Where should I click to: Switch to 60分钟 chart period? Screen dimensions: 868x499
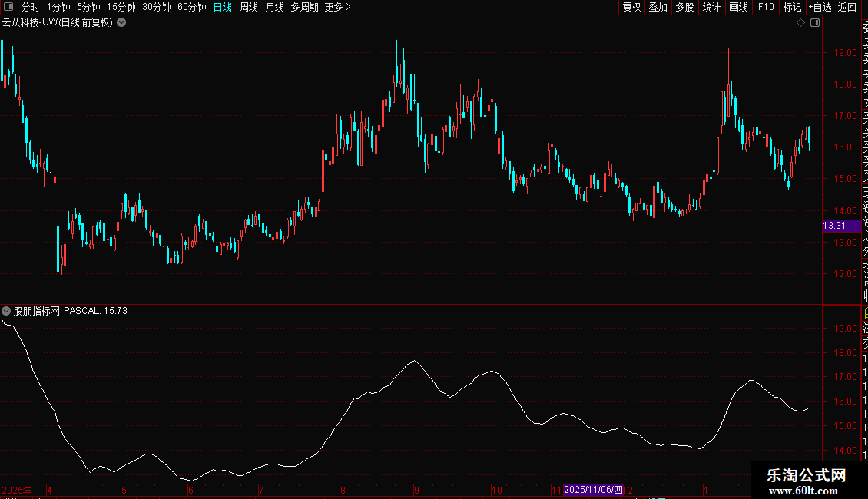[x=191, y=7]
